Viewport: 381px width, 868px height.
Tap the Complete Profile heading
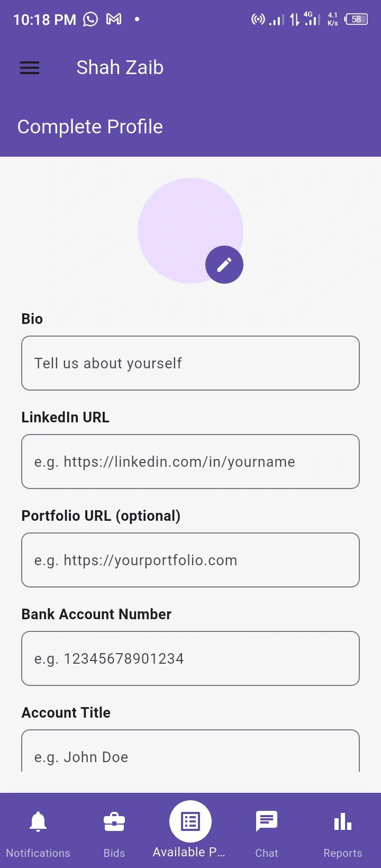click(x=90, y=127)
